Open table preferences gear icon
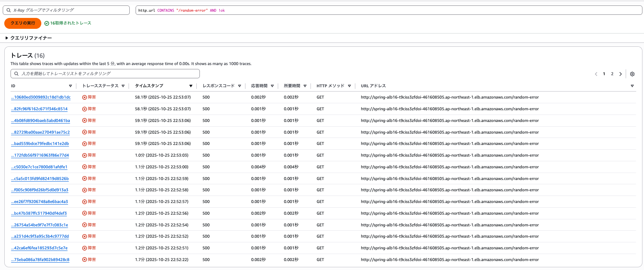 pos(632,74)
